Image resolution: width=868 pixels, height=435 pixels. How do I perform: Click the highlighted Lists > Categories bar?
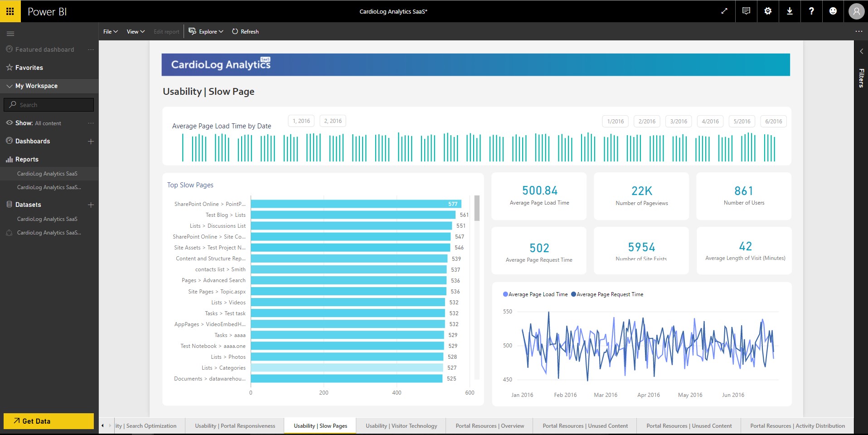tap(347, 368)
